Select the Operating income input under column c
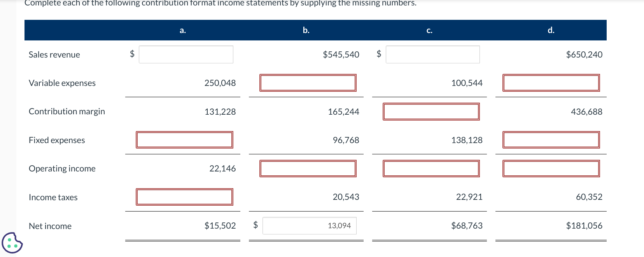The height and width of the screenshot is (257, 644). pyautogui.click(x=431, y=168)
